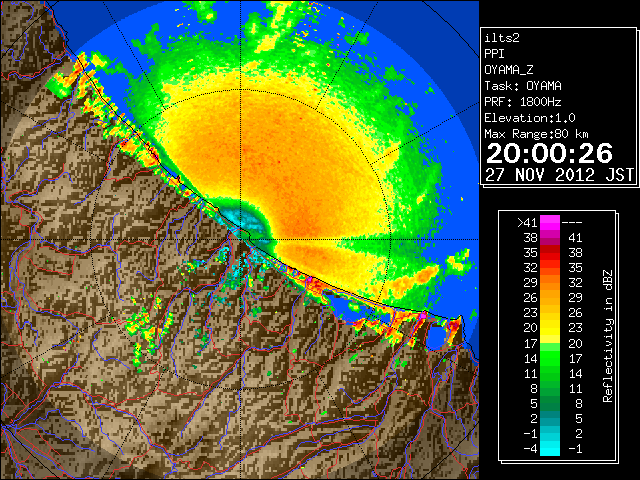Click the '27 NOV 2012 JST' date
This screenshot has width=640, height=480.
point(560,175)
